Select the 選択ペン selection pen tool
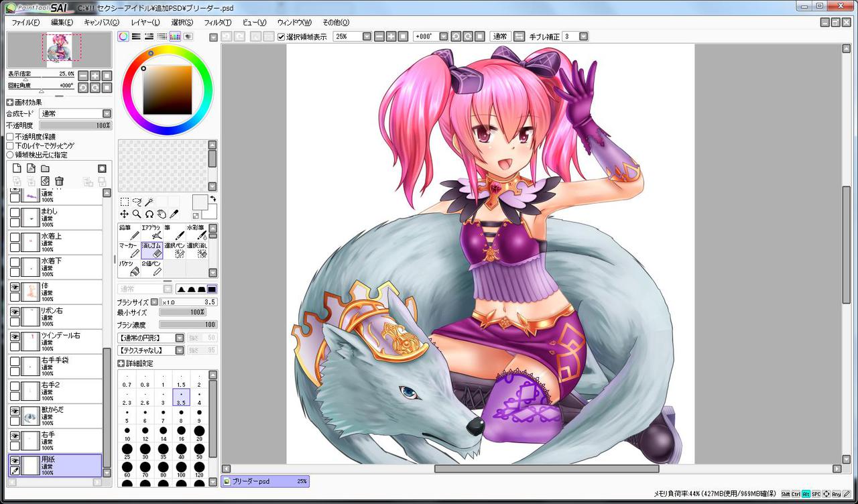This screenshot has height=504, width=858. pos(174,250)
